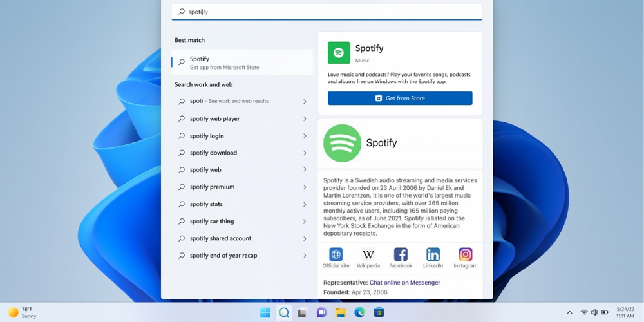Screen dimensions: 644x322
Task: Click the search input field with 'spotify'
Action: click(x=327, y=12)
